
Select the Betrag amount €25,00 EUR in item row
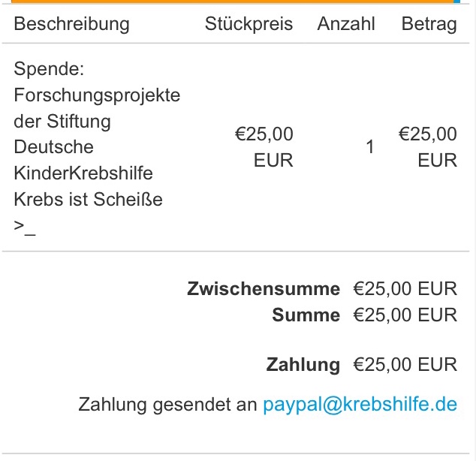tap(428, 147)
